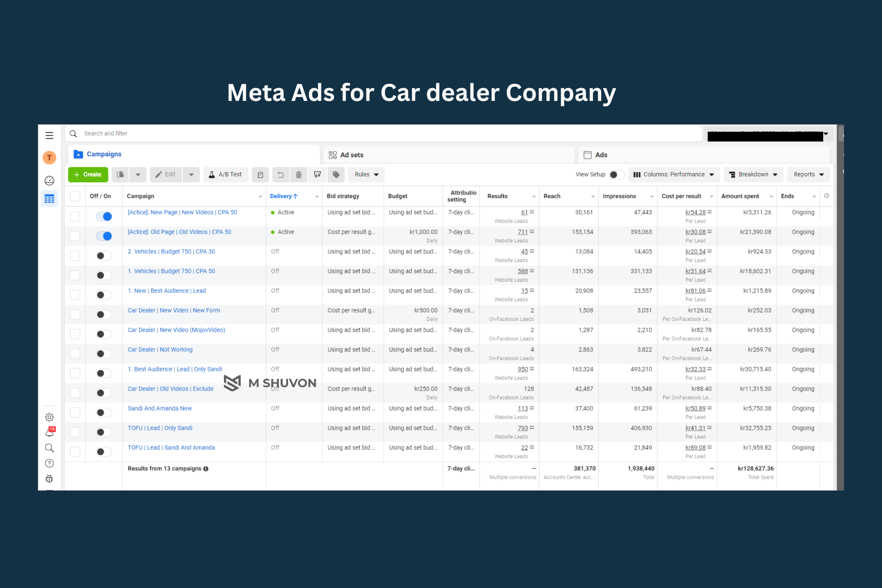
Task: Open the Rules dropdown
Action: point(367,174)
